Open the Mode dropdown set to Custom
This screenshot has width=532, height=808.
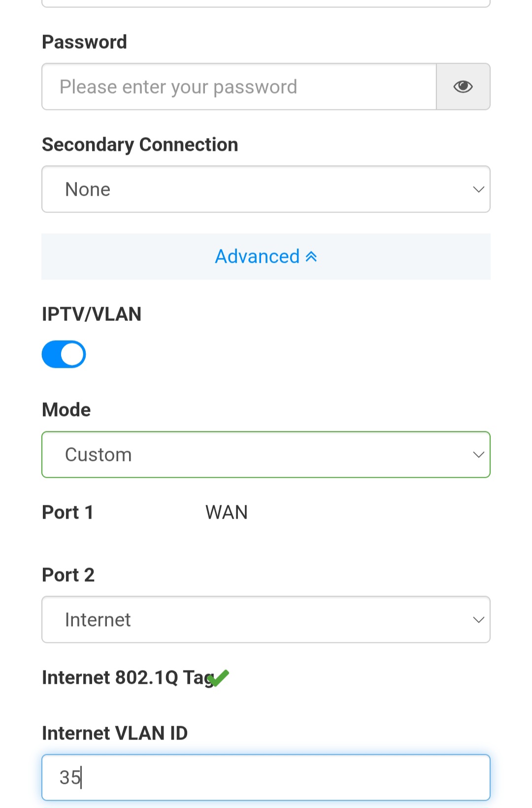266,455
